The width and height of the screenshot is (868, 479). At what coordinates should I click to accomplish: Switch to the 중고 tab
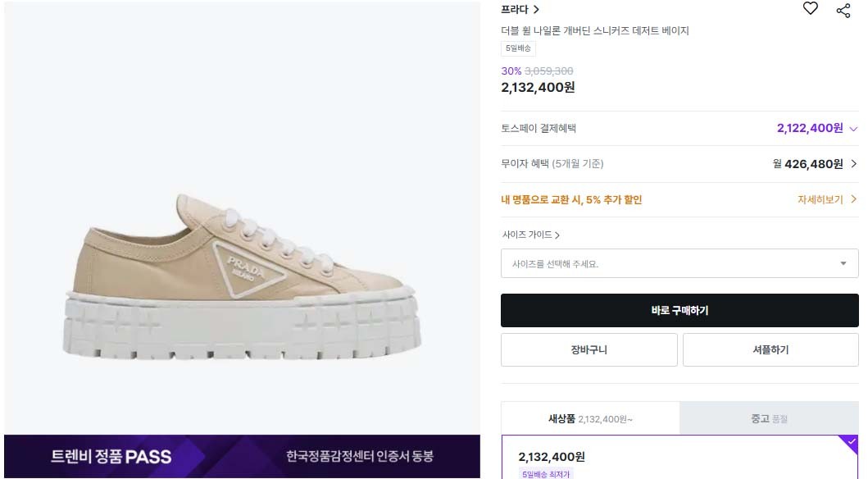point(769,419)
